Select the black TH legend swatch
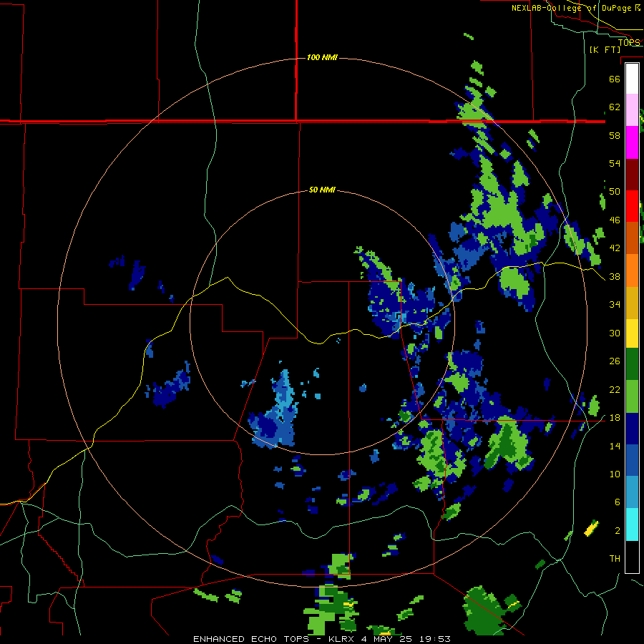This screenshot has width=644, height=644. coord(632,557)
